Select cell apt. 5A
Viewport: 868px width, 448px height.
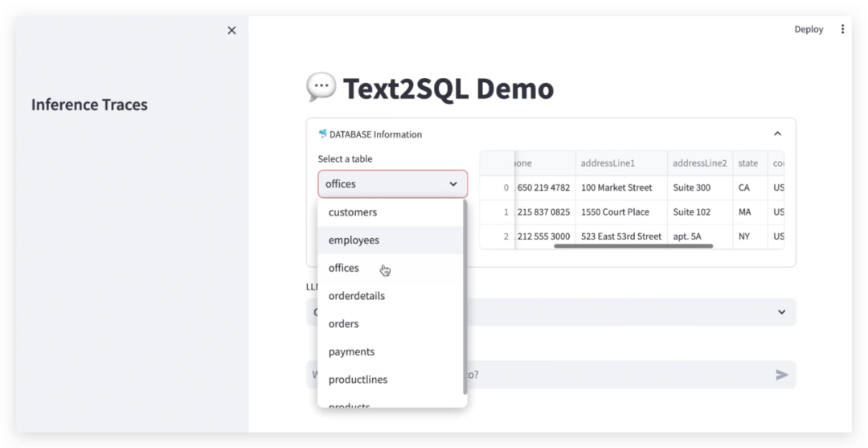(x=700, y=236)
